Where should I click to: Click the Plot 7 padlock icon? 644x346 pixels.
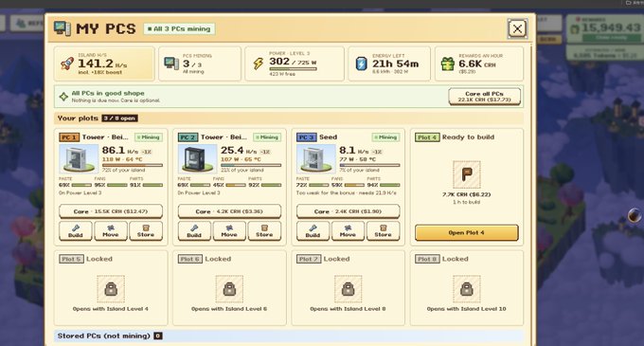point(349,289)
